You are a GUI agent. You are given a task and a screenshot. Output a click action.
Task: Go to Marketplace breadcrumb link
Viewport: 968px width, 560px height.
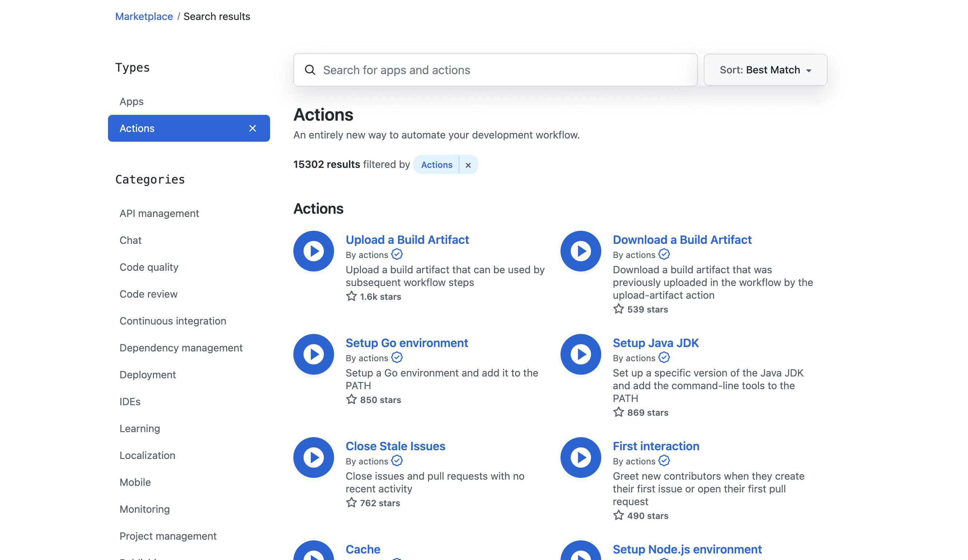click(144, 16)
